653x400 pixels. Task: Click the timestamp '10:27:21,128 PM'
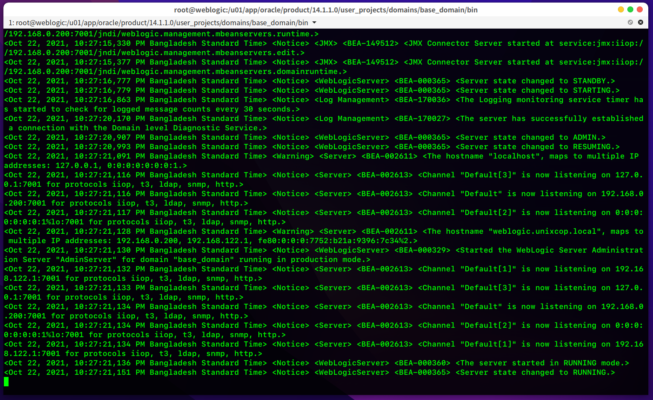(x=110, y=231)
